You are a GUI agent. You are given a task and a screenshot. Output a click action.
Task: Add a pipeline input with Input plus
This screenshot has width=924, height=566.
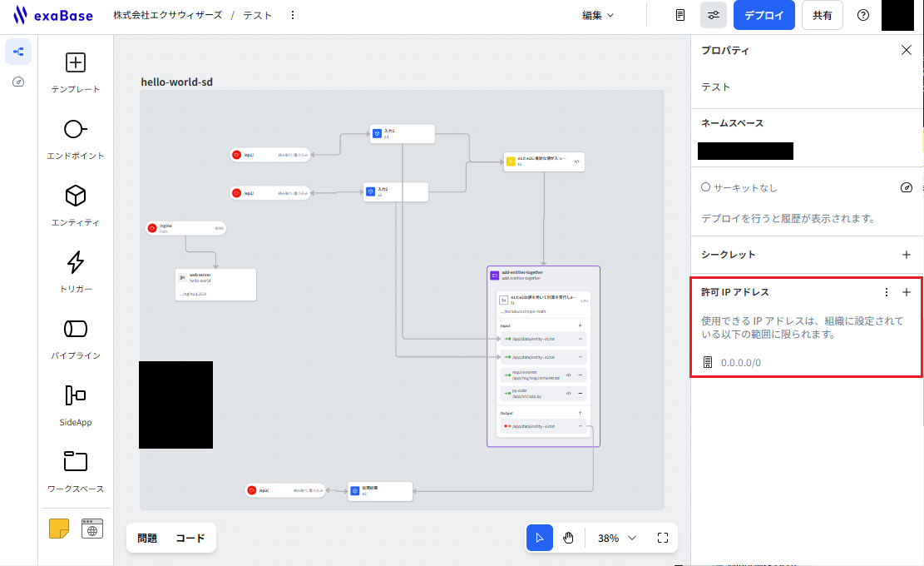580,325
